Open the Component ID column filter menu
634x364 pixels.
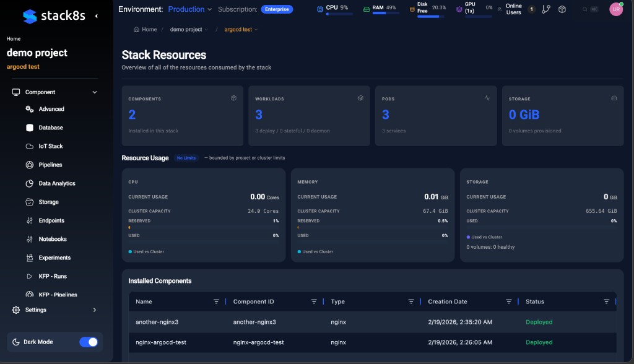click(314, 301)
